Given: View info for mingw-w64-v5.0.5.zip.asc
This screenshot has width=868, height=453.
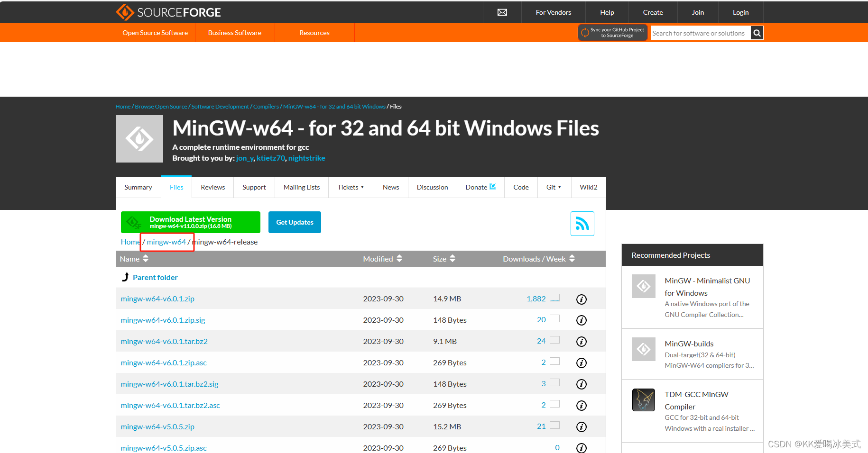Looking at the screenshot, I should [582, 448].
